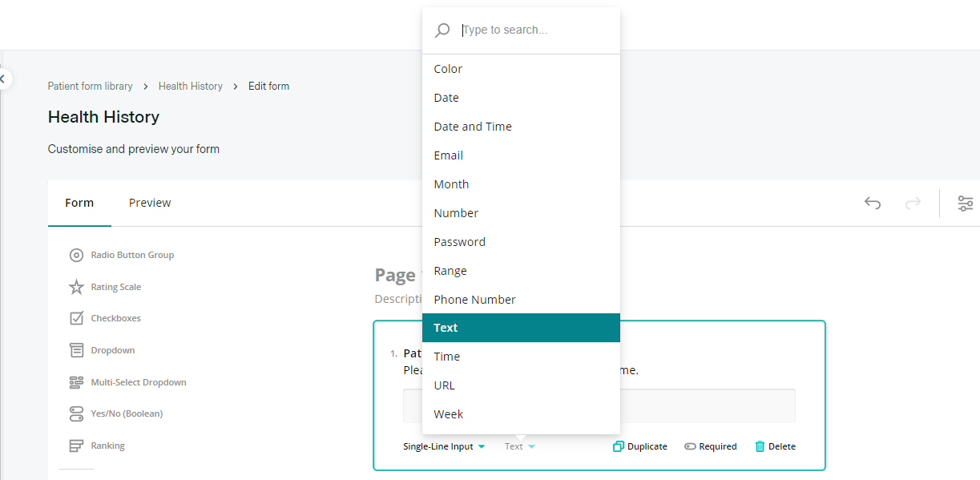Screen dimensions: 980x480
Task: Open the form settings sliders icon
Action: tap(966, 204)
